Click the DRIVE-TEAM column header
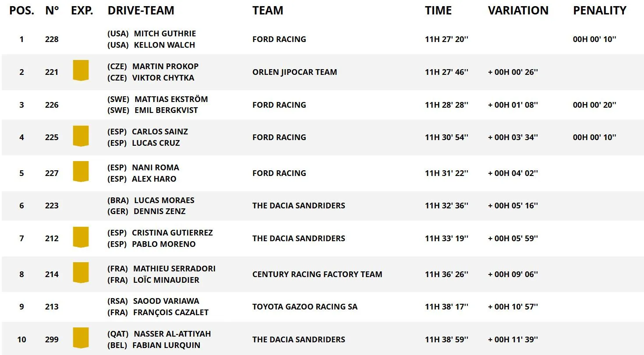 click(x=141, y=11)
